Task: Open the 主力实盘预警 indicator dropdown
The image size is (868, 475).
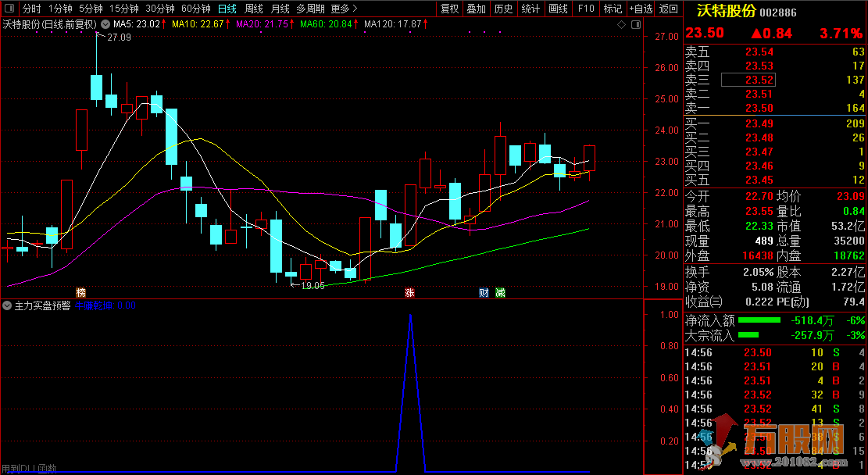Action: point(7,305)
